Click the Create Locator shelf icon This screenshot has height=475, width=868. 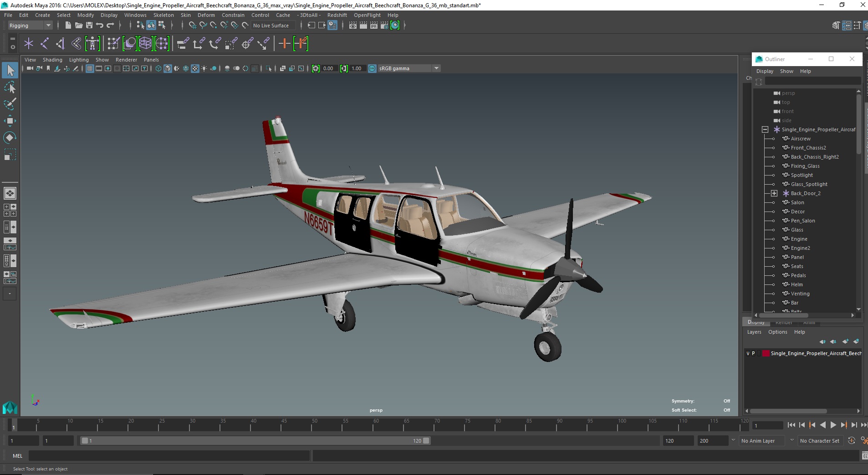29,44
